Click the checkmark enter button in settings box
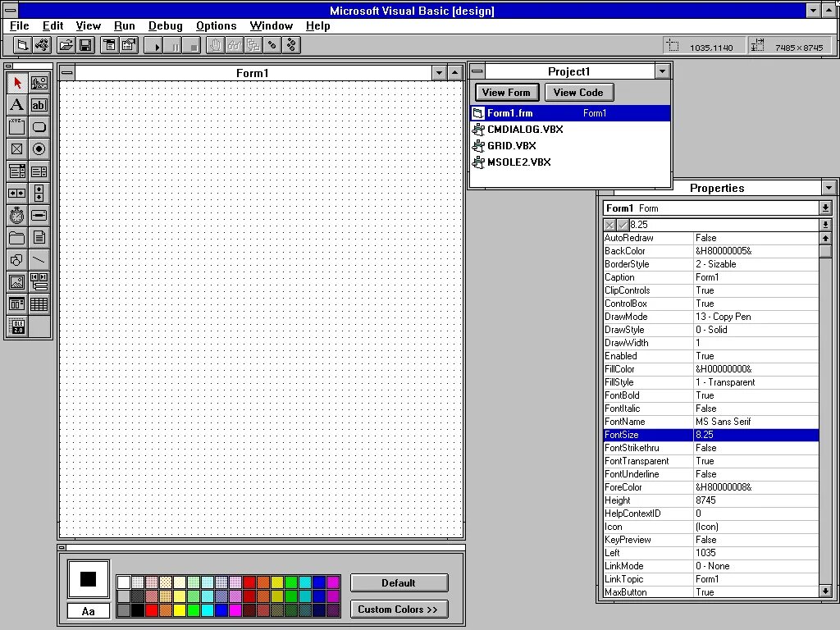Screen dimensions: 840x630 623,225
